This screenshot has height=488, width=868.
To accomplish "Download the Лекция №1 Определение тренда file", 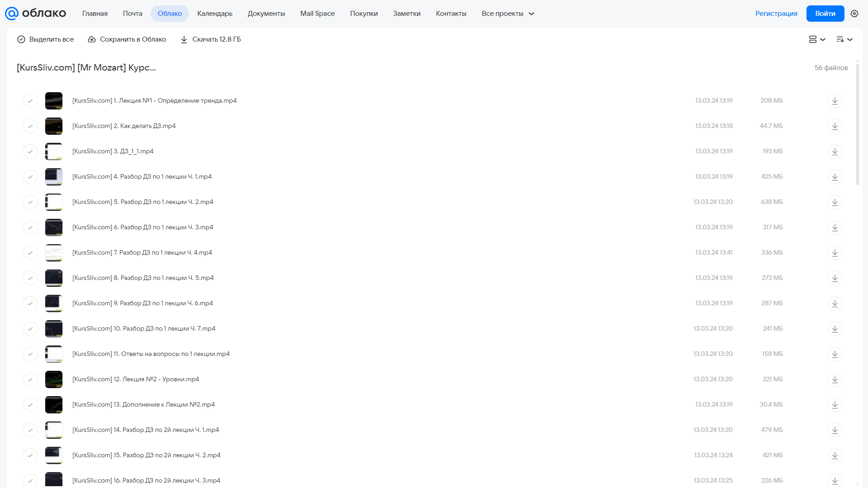I will (835, 101).
